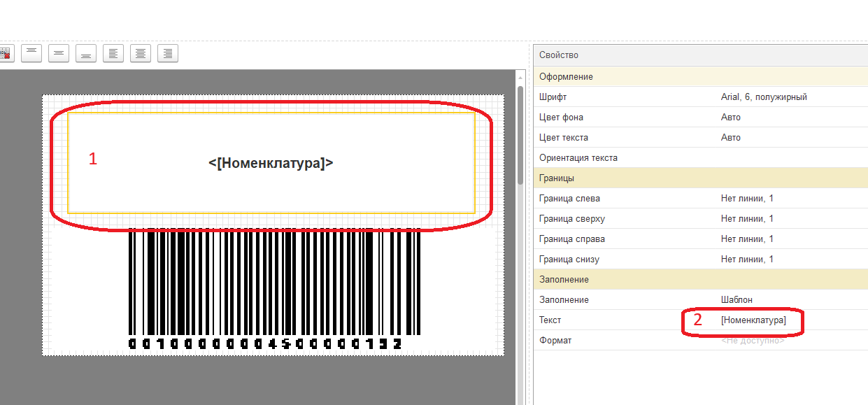Image resolution: width=868 pixels, height=405 pixels.
Task: Click the Границы section header
Action: pyautogui.click(x=700, y=178)
